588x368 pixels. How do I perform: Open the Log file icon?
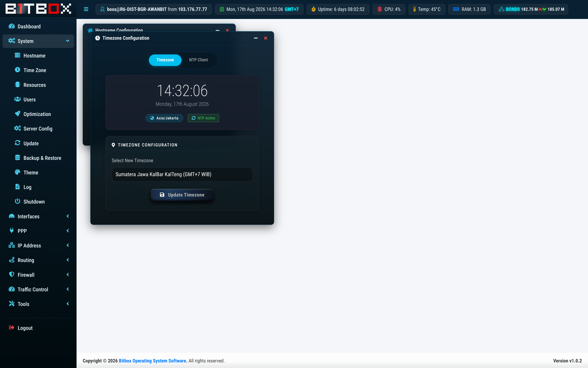[x=17, y=187]
